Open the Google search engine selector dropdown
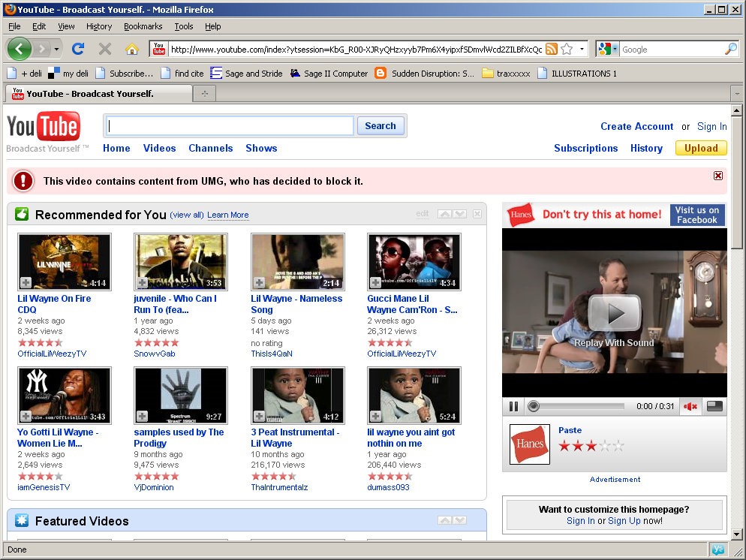 coord(608,49)
